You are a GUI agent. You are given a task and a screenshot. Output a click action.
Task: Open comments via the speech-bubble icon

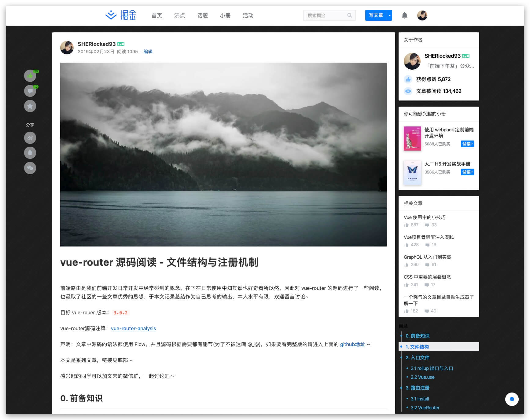(x=30, y=91)
